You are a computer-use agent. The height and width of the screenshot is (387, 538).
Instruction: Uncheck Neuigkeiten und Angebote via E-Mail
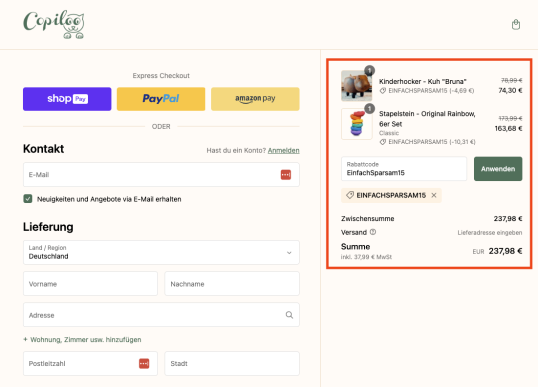[28, 199]
